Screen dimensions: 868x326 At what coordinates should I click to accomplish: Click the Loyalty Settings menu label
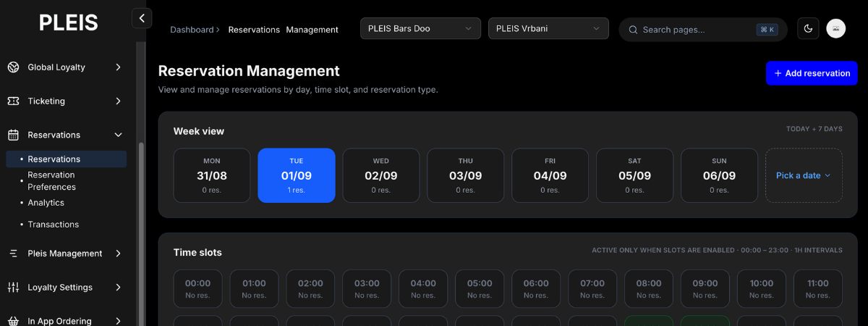click(60, 288)
